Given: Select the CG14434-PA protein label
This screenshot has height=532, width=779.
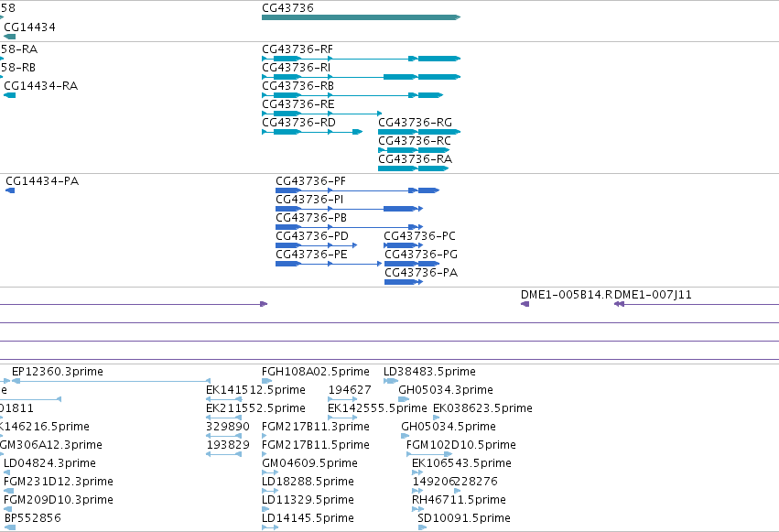Looking at the screenshot, I should [42, 181].
